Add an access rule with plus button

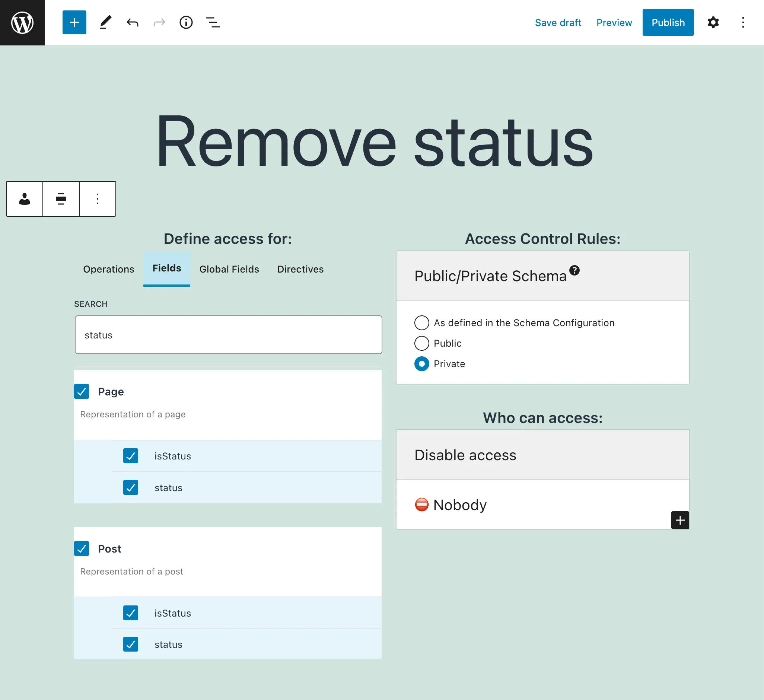(x=680, y=520)
